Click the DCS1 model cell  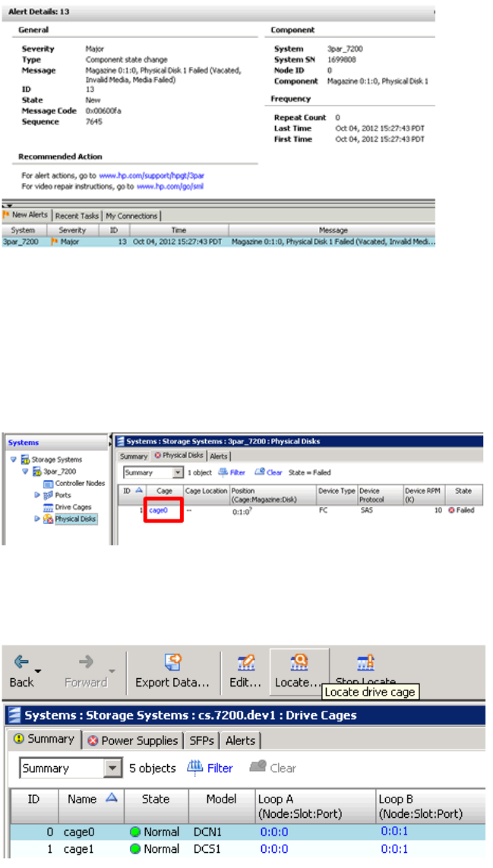(207, 849)
